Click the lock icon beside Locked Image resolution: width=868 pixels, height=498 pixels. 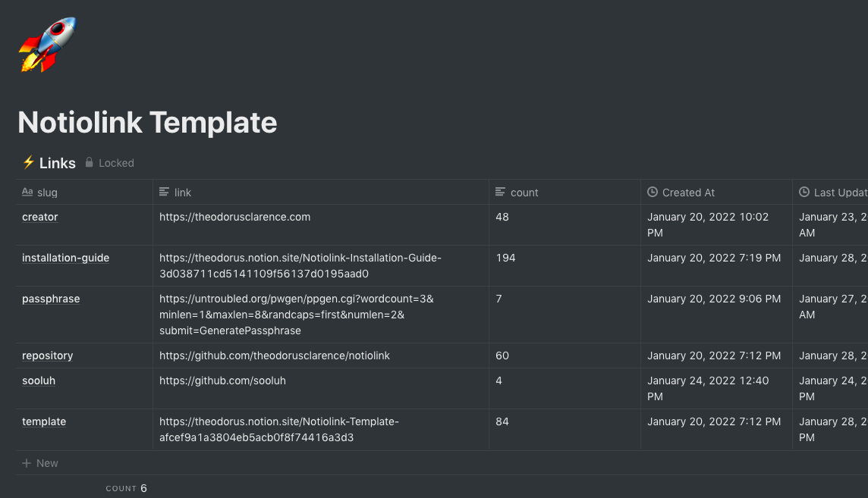pos(89,163)
